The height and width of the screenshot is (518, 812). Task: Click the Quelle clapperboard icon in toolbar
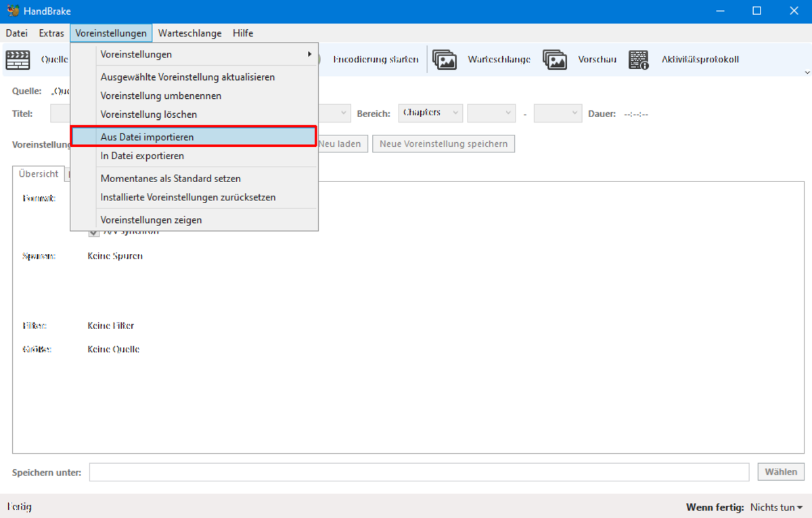pos(18,60)
